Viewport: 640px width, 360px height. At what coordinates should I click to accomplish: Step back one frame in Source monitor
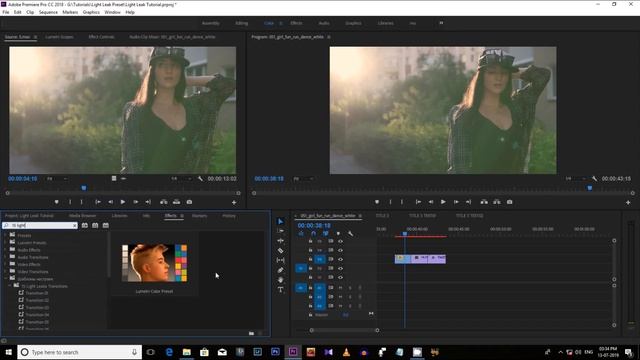(x=111, y=202)
